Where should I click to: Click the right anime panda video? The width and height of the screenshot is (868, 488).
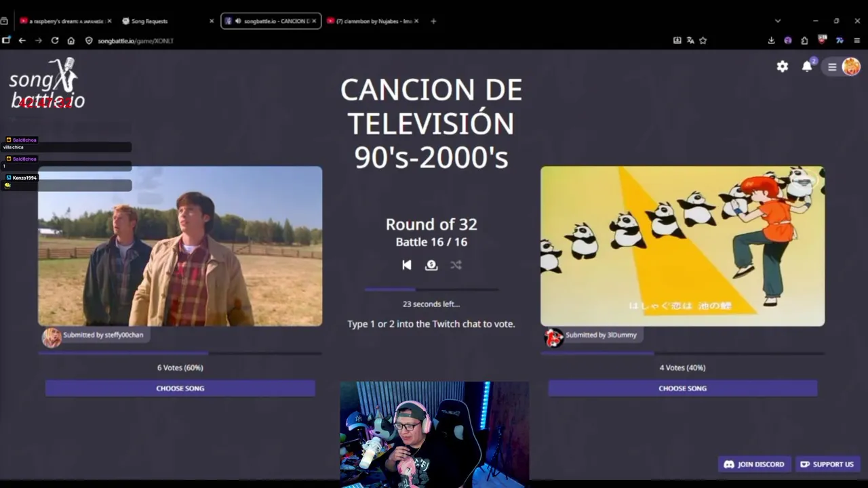click(683, 246)
